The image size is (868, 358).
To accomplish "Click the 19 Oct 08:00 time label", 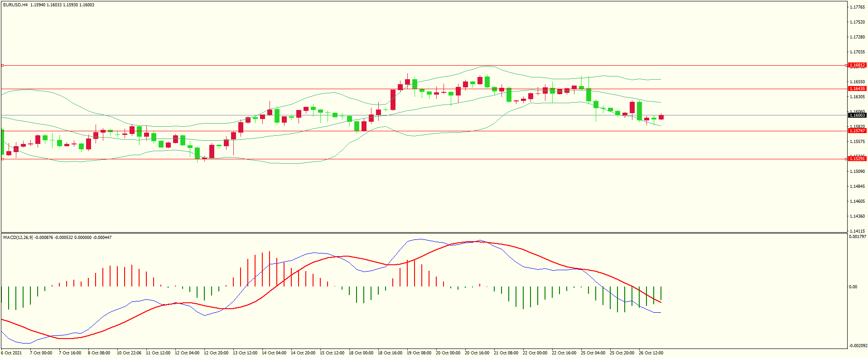I will [419, 353].
